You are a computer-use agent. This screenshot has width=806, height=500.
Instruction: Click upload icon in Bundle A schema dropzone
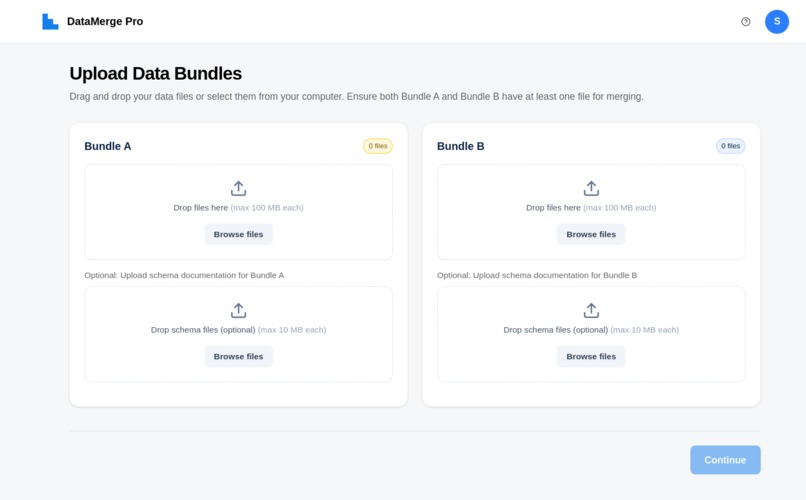coord(239,310)
